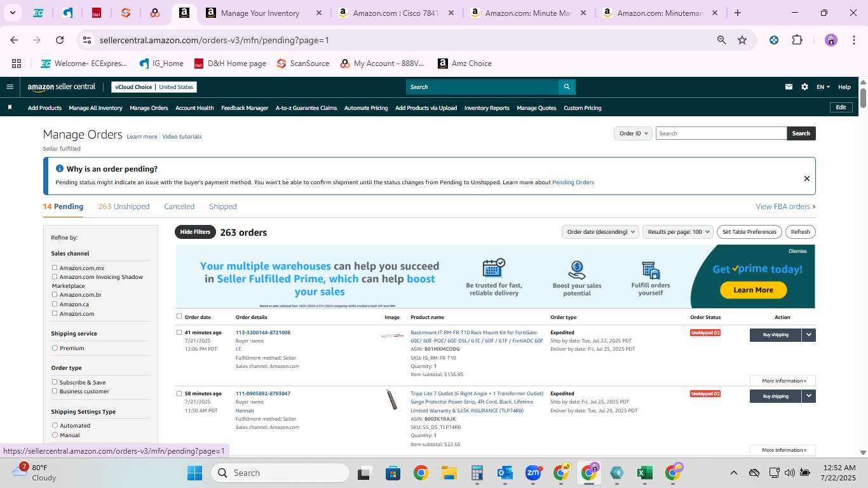Reload the page with the browser refresh icon
The height and width of the screenshot is (488, 868).
pyautogui.click(x=60, y=40)
